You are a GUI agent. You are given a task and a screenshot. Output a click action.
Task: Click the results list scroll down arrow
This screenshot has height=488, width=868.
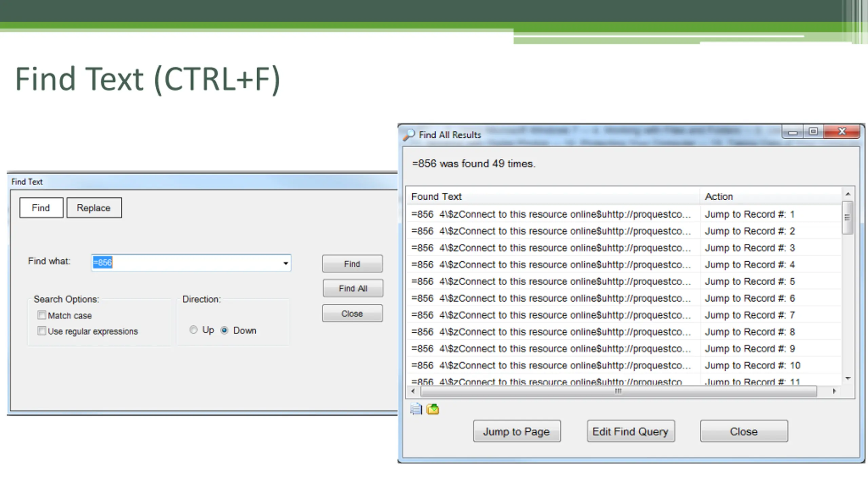[848, 379]
